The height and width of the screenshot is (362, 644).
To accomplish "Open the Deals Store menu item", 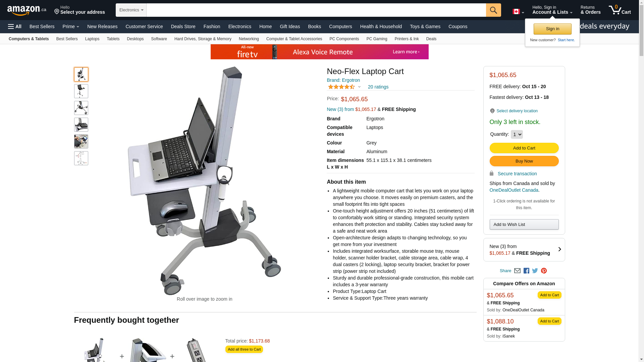I will tap(183, 26).
